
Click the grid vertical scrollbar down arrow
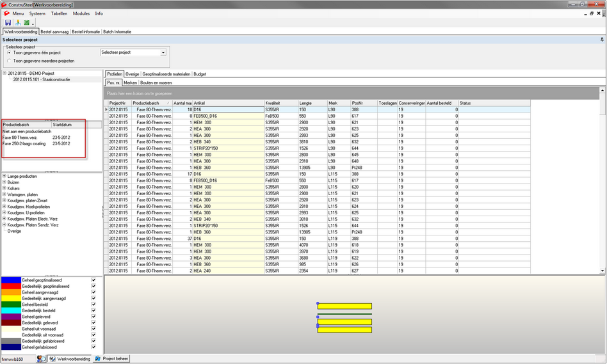(x=603, y=271)
